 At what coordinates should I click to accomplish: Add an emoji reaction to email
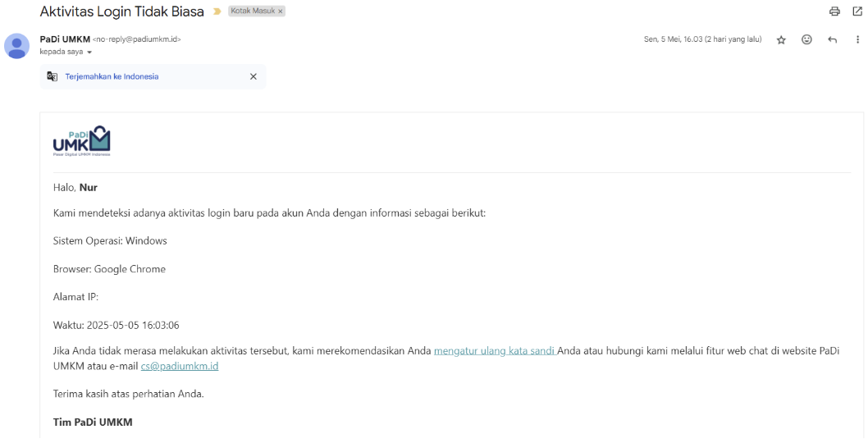point(806,39)
